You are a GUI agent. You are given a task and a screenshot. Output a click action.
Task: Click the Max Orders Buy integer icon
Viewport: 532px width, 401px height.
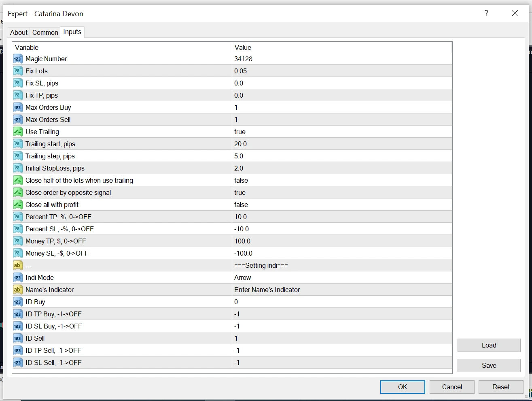coord(17,107)
